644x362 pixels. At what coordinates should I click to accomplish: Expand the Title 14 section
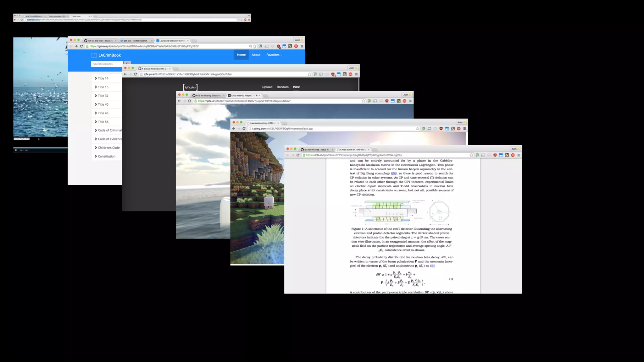point(103,78)
